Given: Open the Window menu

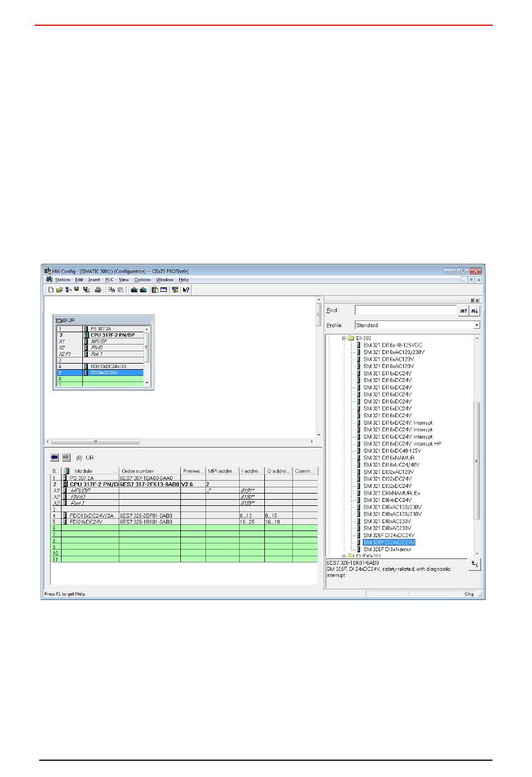Looking at the screenshot, I should click(165, 280).
